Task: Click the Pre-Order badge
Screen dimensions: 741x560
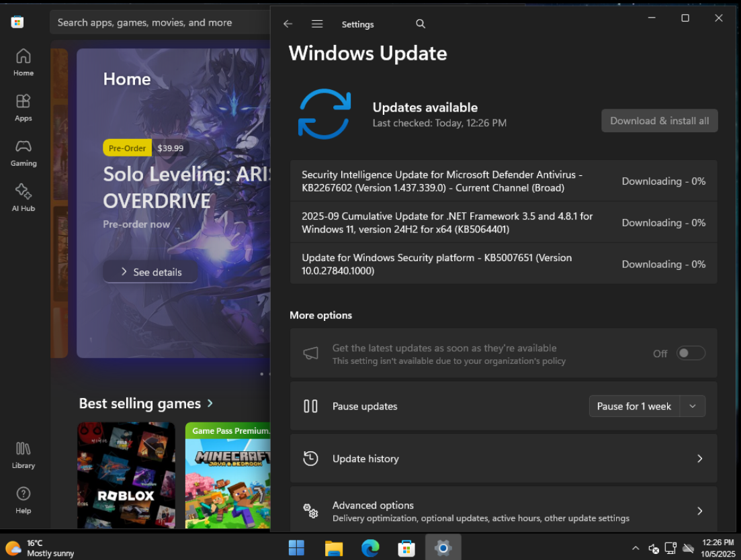Action: pos(127,148)
